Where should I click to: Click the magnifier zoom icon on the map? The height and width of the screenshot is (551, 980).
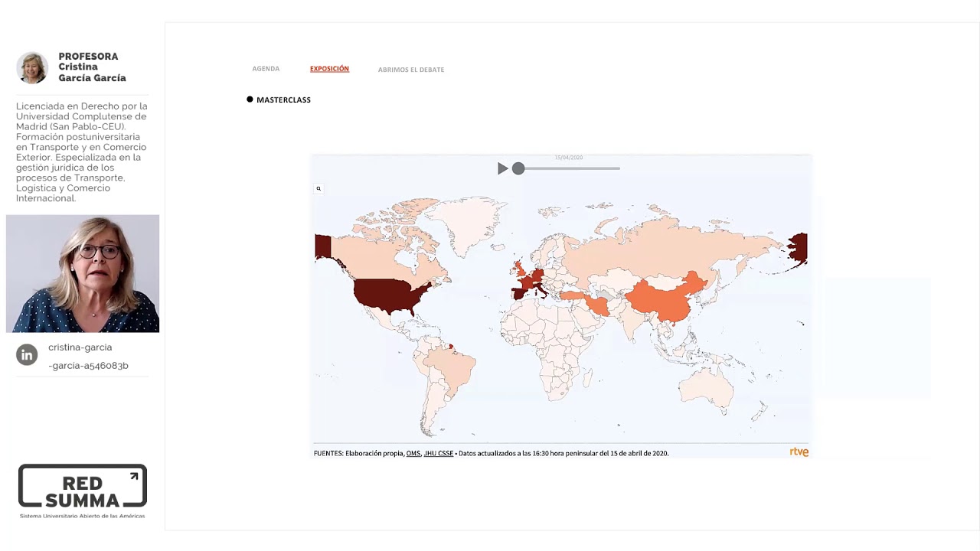point(318,188)
